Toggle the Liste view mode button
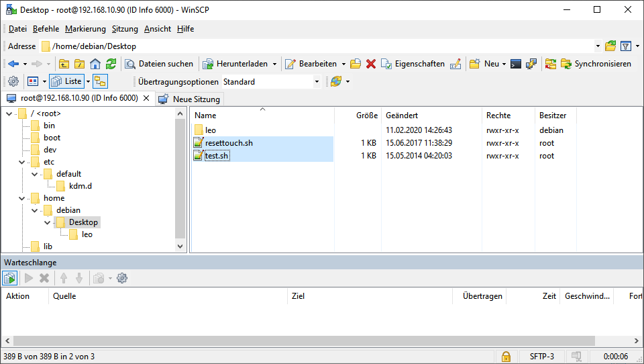The image size is (644, 364). [66, 81]
